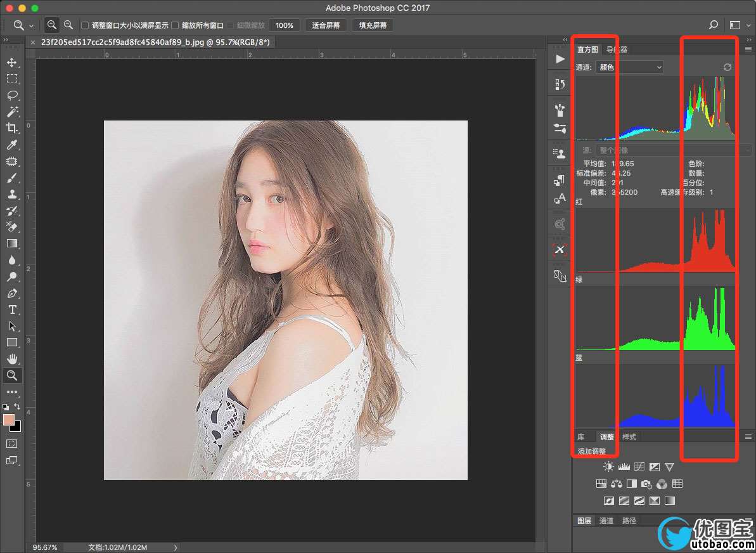Open the Edit Toolbar three-dots button
The image size is (756, 553).
[12, 392]
